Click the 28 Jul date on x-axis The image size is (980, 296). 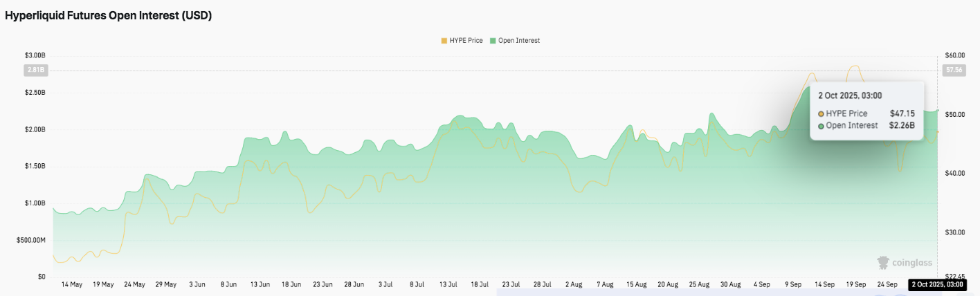click(542, 284)
